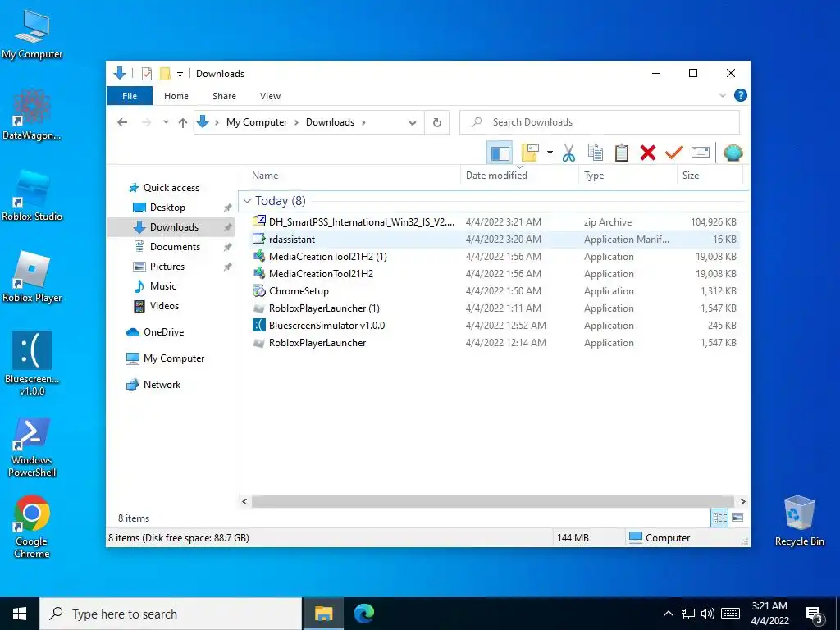Click the red X Delete icon
This screenshot has height=630, width=840.
point(648,153)
